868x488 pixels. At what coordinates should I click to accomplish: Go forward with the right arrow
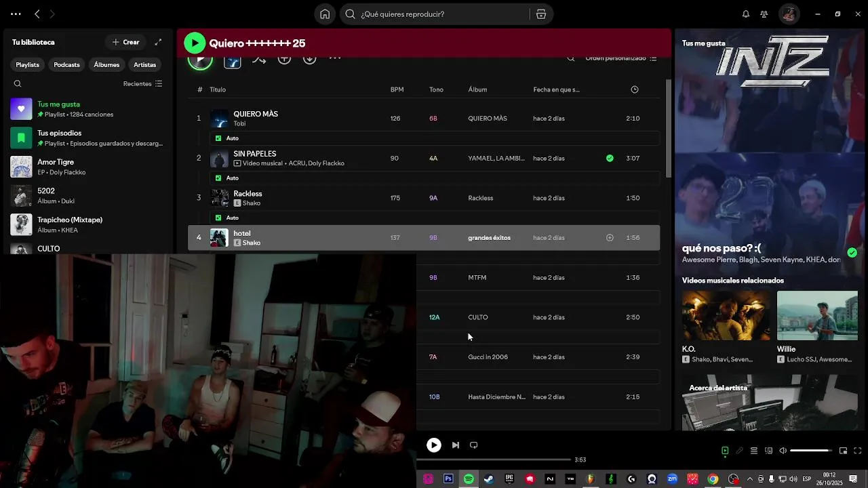pyautogui.click(x=52, y=14)
